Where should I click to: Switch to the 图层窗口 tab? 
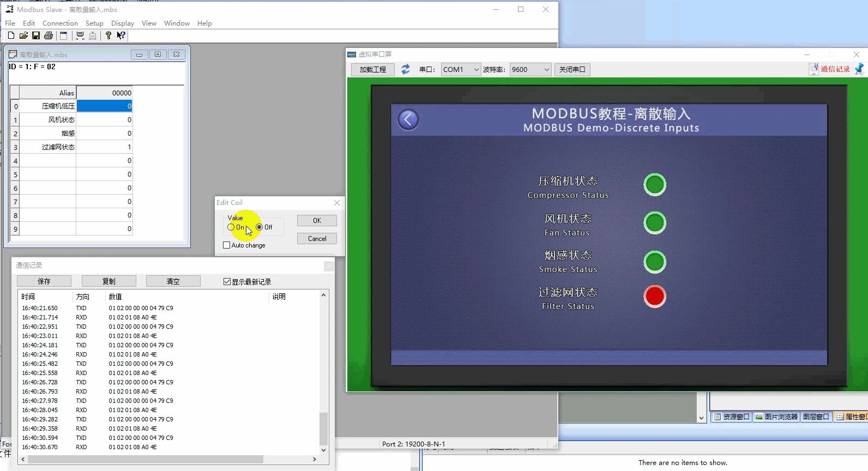[816, 416]
